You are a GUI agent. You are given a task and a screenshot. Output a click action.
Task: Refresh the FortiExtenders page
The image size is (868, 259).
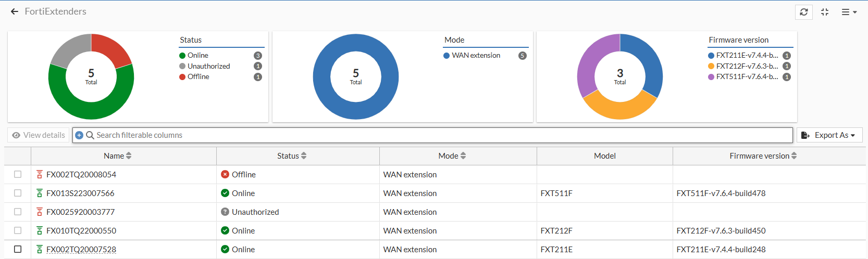(x=804, y=12)
